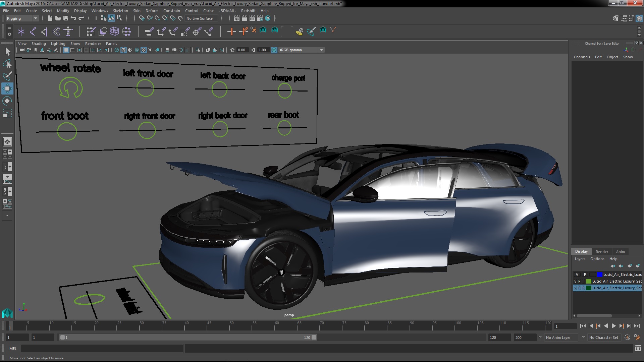This screenshot has width=644, height=362.
Task: Toggle textured display checker icon in viewport
Action: point(144,50)
